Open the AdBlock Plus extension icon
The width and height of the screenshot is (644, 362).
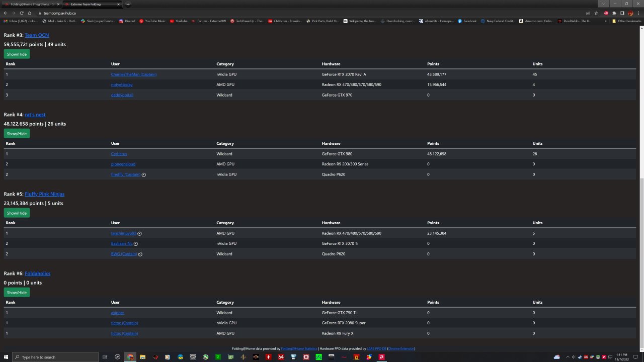click(x=606, y=13)
